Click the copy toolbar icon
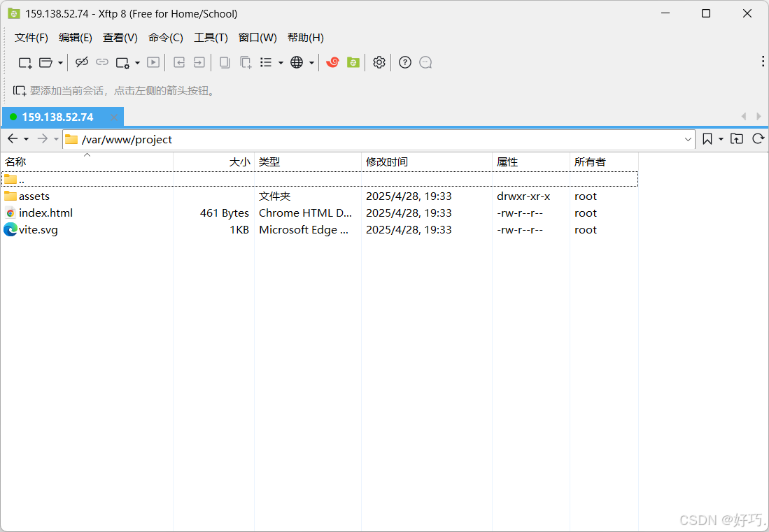 pos(225,62)
